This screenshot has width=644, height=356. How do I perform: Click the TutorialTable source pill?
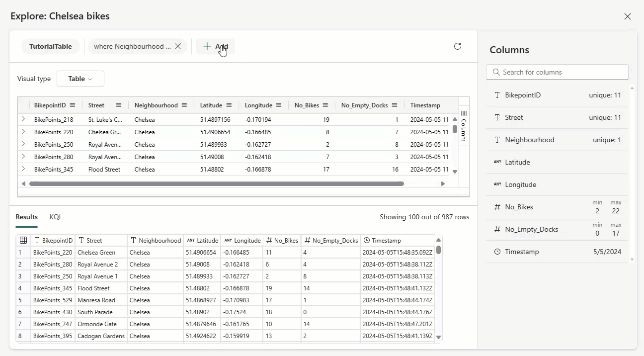pos(51,46)
